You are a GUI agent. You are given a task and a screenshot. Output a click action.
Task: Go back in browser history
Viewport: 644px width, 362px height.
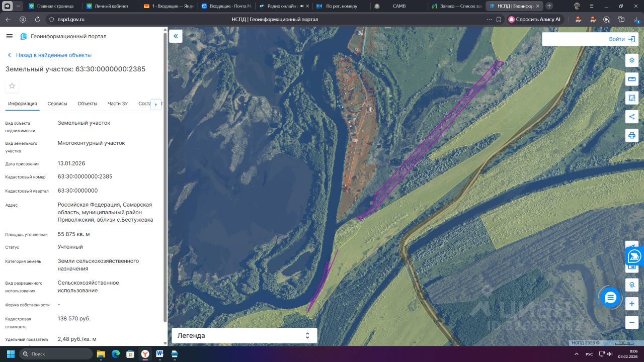[8, 19]
